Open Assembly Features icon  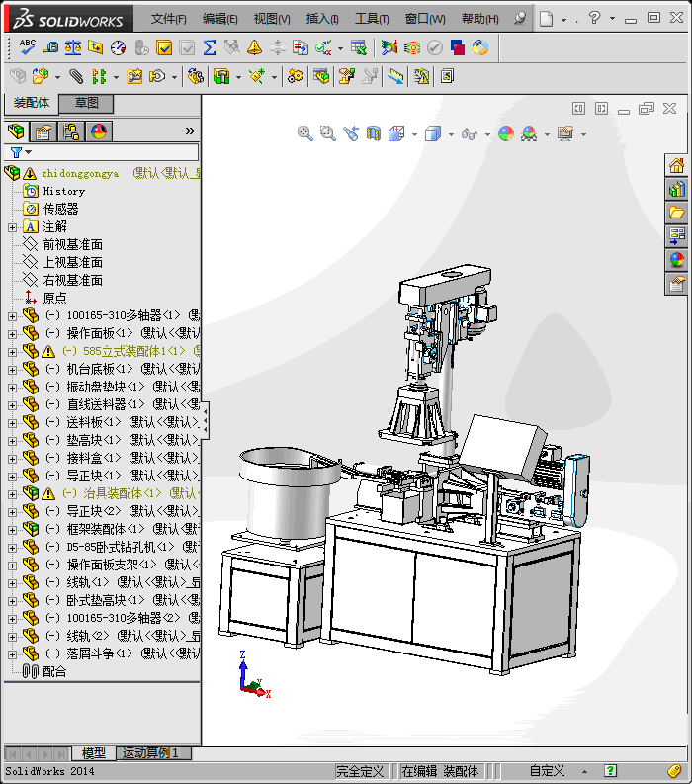tap(221, 76)
